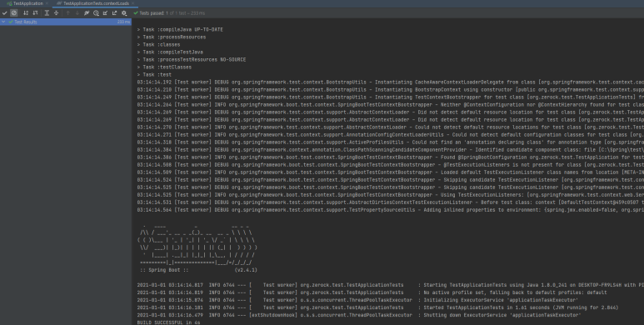
Task: Click 'Task :processTestResources NO-SOURCE' line
Action: coord(192,59)
